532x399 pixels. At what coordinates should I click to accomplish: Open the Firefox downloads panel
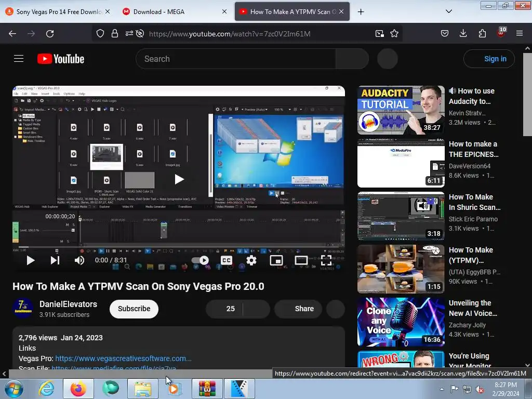tap(463, 33)
